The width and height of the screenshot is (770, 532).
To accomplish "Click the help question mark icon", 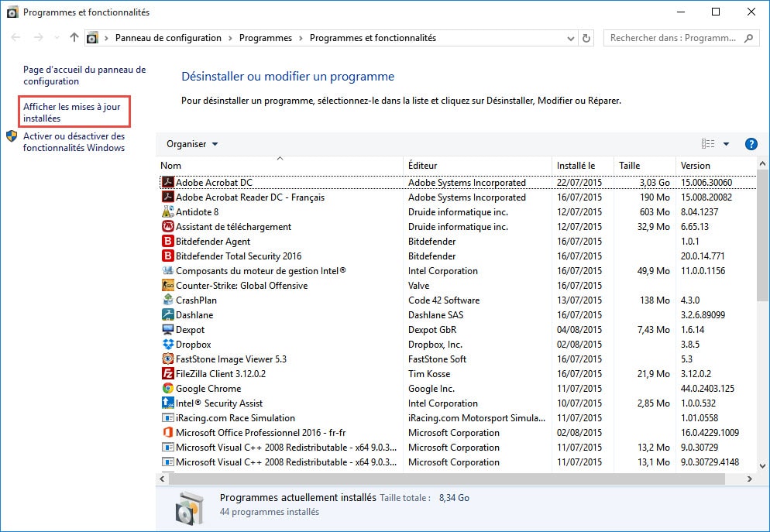I will (751, 144).
